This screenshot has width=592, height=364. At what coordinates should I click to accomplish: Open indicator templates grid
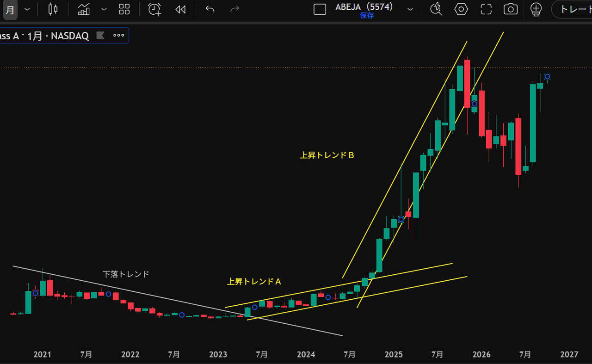click(x=124, y=9)
